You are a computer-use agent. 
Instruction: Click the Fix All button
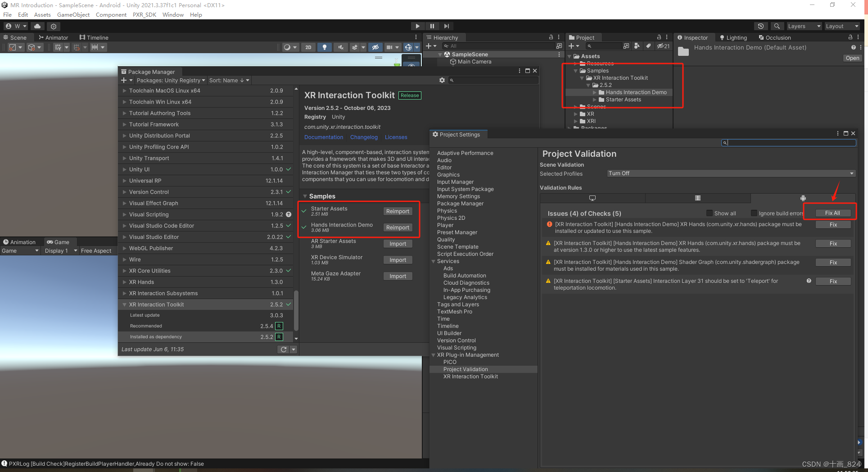click(832, 213)
